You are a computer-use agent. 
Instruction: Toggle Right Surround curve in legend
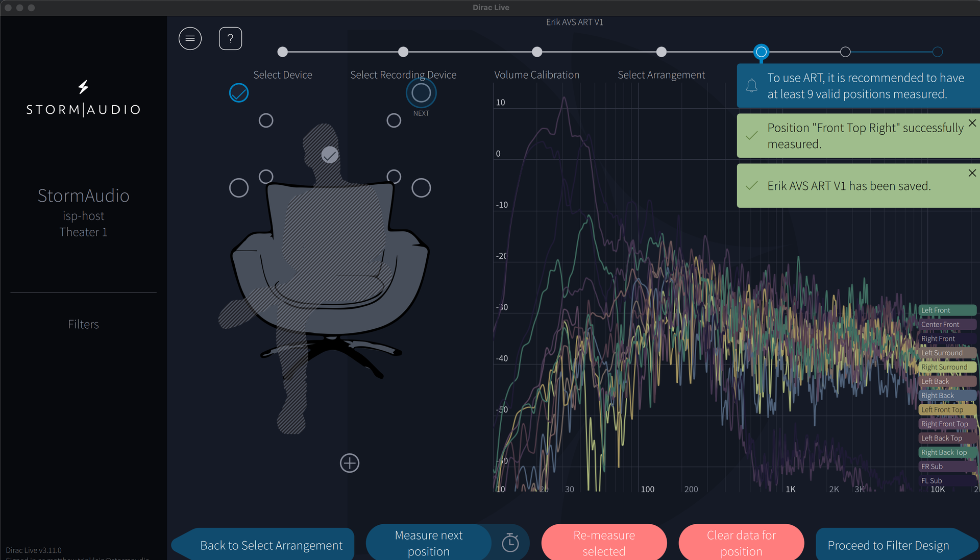tap(947, 367)
